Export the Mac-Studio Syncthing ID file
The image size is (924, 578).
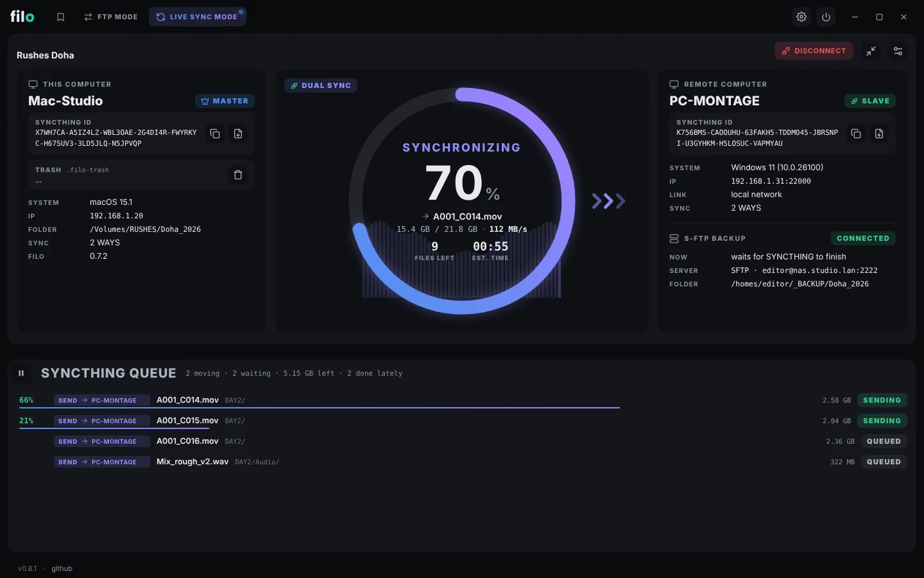(238, 134)
